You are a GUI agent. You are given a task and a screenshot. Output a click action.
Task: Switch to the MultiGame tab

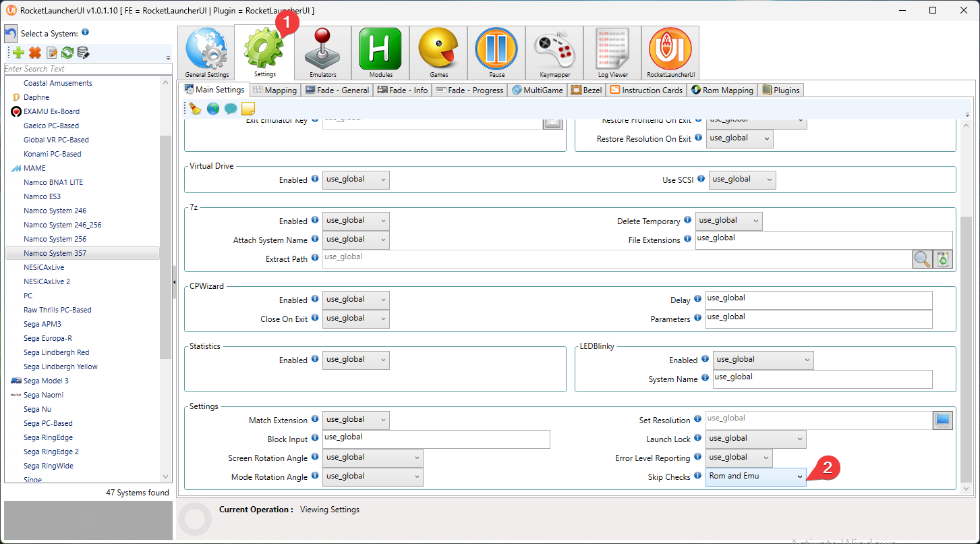tap(538, 90)
